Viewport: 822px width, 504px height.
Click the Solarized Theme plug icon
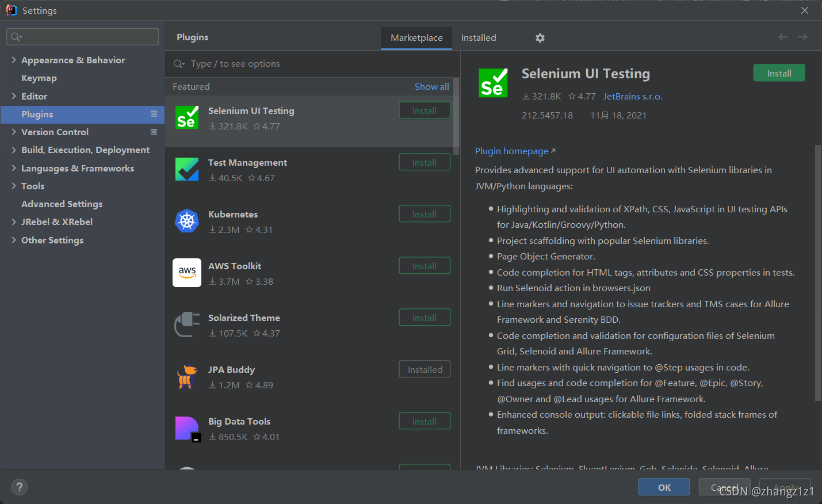[x=187, y=324]
